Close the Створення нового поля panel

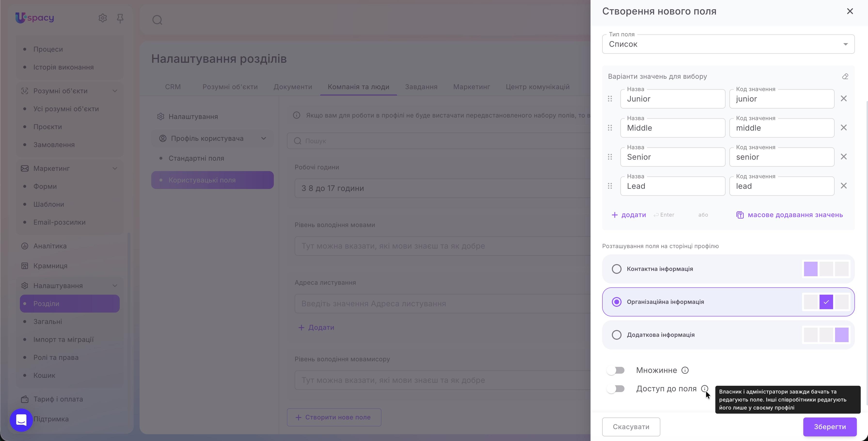click(850, 11)
